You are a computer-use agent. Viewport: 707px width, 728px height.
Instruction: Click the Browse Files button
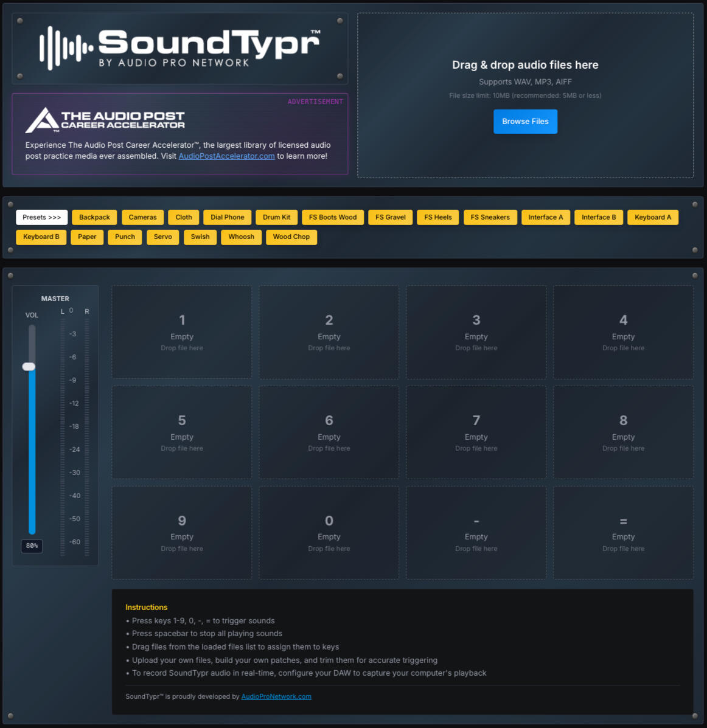point(525,122)
